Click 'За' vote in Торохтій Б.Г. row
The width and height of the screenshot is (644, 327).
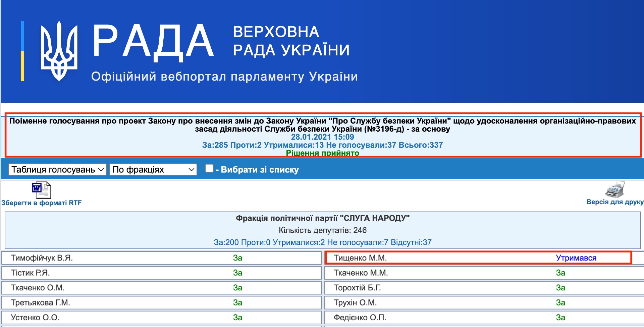click(x=560, y=288)
